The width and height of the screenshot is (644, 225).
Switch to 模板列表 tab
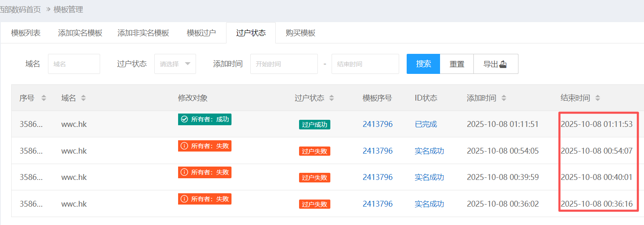click(26, 33)
